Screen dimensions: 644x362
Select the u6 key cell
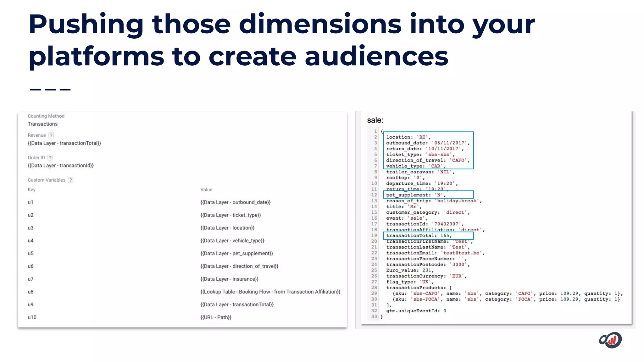31,266
